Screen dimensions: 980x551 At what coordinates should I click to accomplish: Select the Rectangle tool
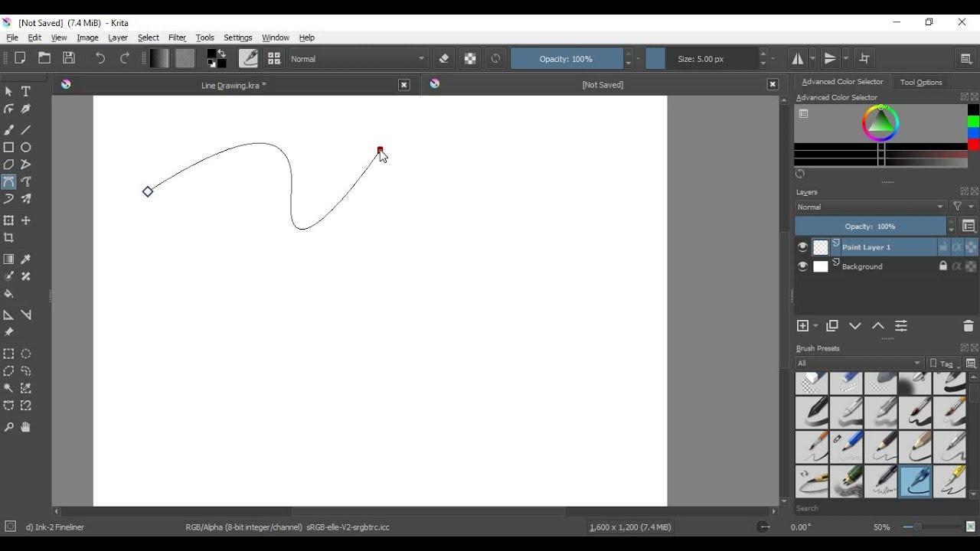tap(9, 147)
